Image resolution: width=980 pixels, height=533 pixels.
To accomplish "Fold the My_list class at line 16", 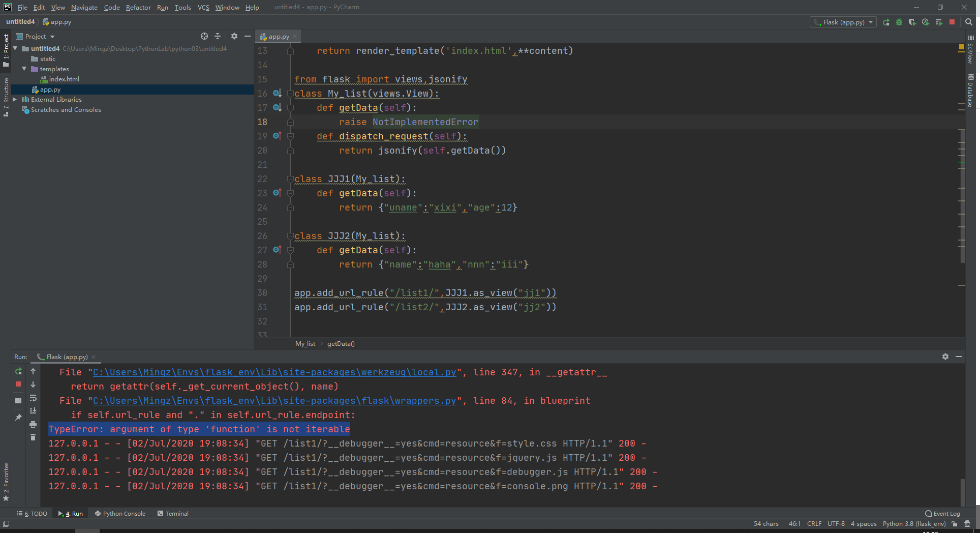I will [x=290, y=93].
